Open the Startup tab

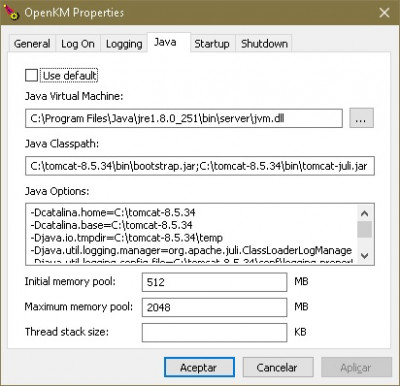pyautogui.click(x=212, y=44)
